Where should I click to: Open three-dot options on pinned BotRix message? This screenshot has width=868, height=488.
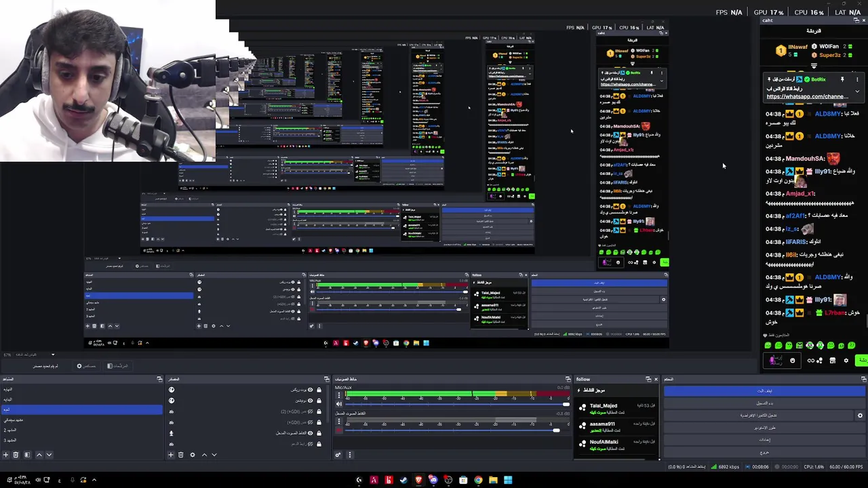click(x=857, y=79)
